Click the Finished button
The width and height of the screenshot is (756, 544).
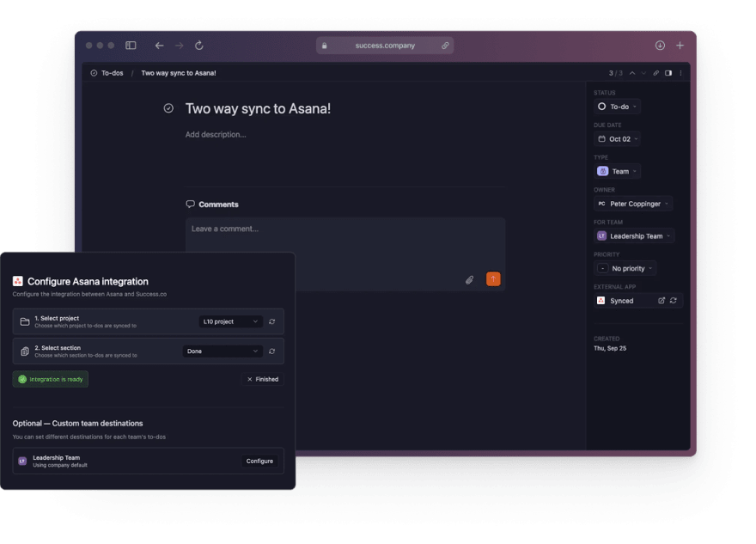coord(262,379)
